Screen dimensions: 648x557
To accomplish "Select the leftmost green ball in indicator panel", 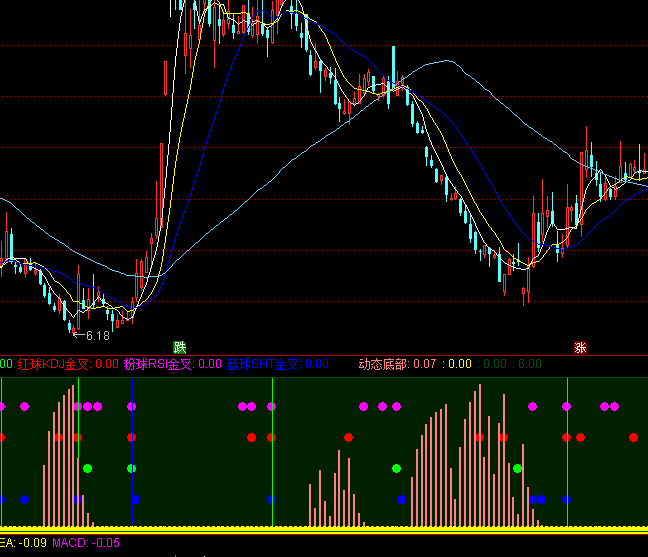I will click(x=88, y=468).
